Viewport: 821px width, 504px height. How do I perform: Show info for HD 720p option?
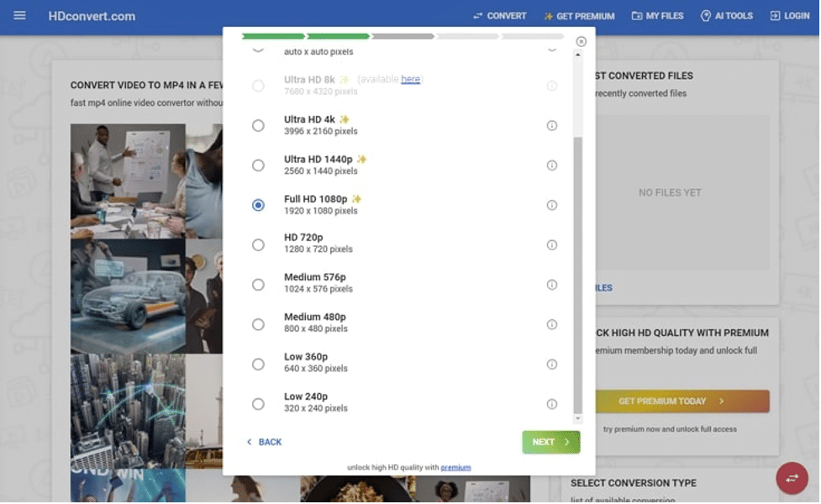click(x=552, y=244)
